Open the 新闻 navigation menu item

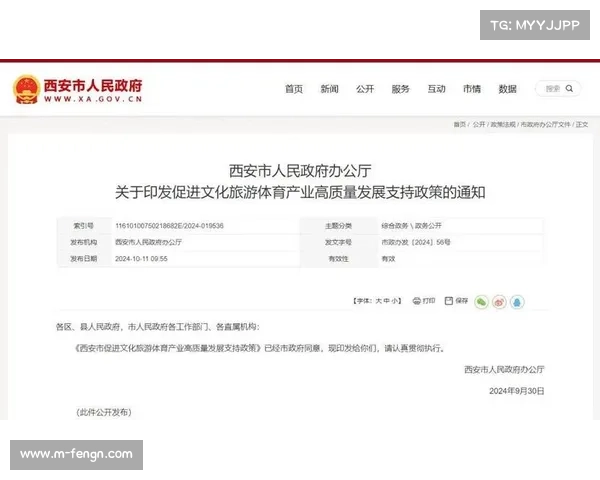(329, 89)
